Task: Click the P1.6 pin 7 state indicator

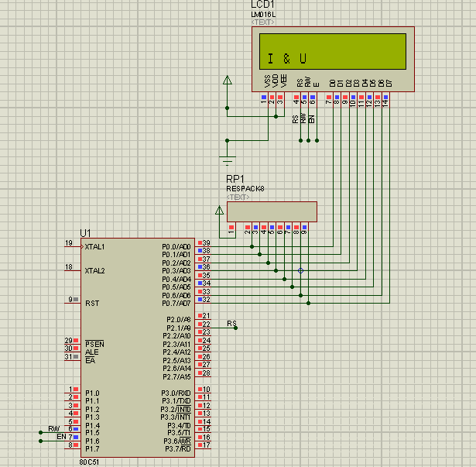Action: click(x=77, y=438)
